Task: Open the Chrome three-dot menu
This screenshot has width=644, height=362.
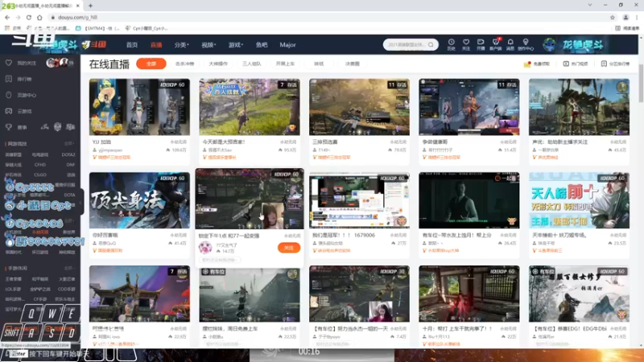Action: tap(637, 17)
